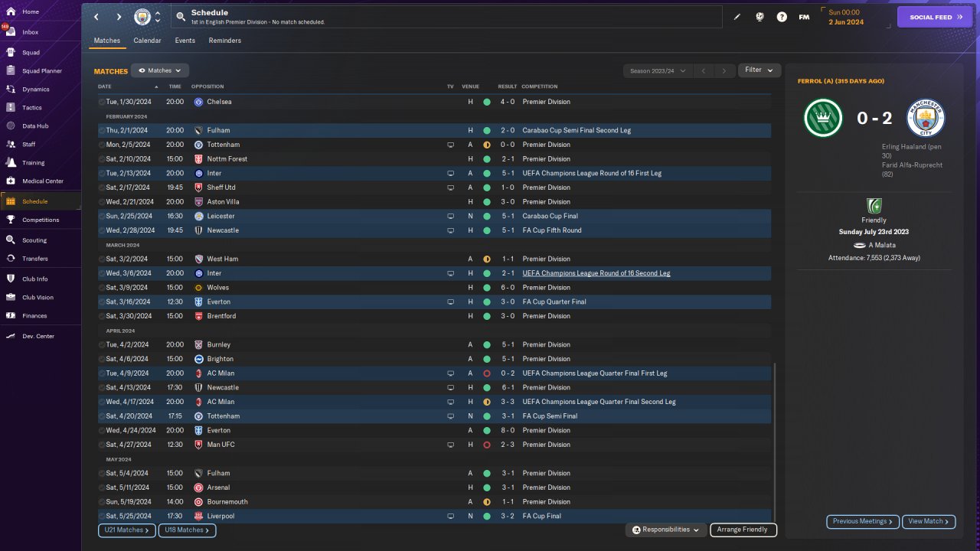Screen dimensions: 980x551
Task: Click the TV icon on the Leicester row
Action: click(451, 217)
